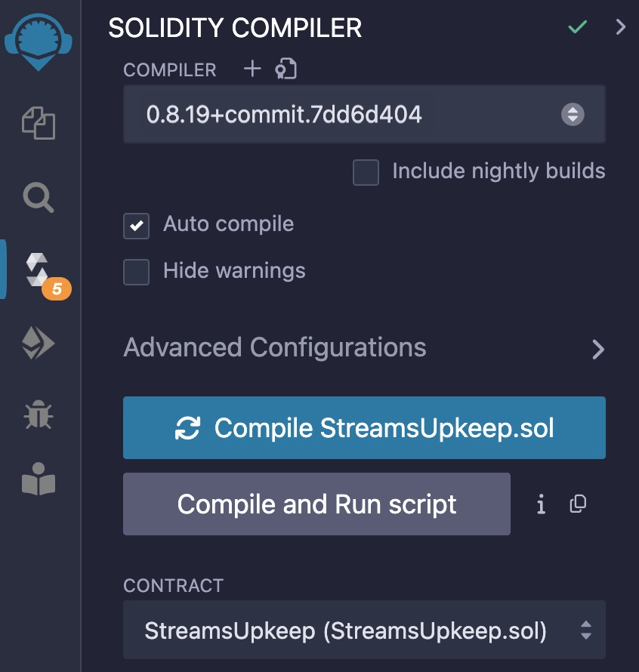The height and width of the screenshot is (672, 639).
Task: Open the Deploy and Run Transactions panel
Action: point(39,343)
